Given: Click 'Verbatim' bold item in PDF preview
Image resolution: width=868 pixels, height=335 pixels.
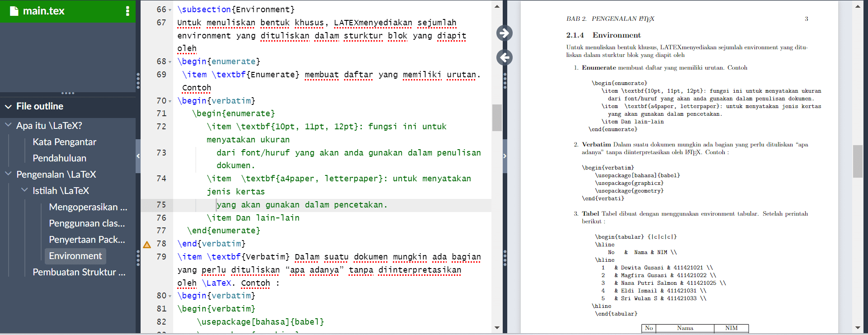Looking at the screenshot, I should click(596, 145).
